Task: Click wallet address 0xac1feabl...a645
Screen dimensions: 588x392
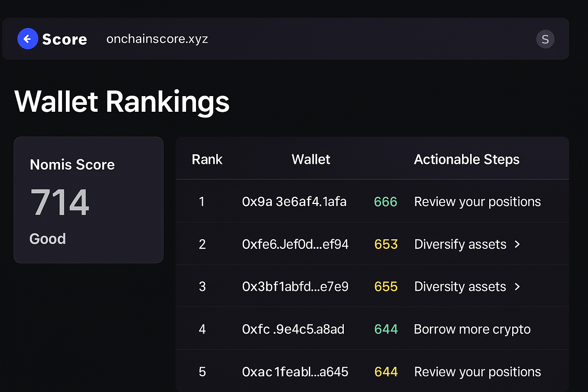Action: click(295, 372)
